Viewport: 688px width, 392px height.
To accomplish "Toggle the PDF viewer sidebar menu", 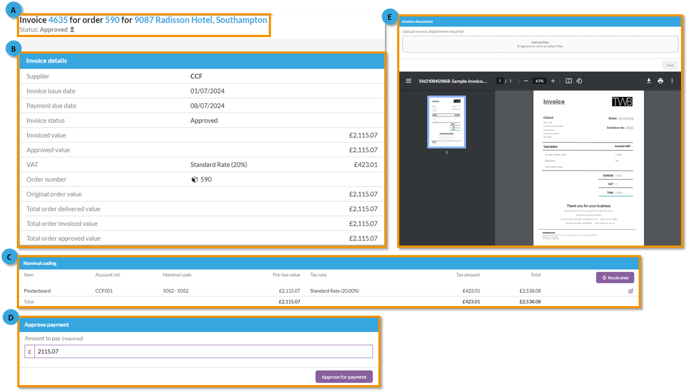I will 408,81.
